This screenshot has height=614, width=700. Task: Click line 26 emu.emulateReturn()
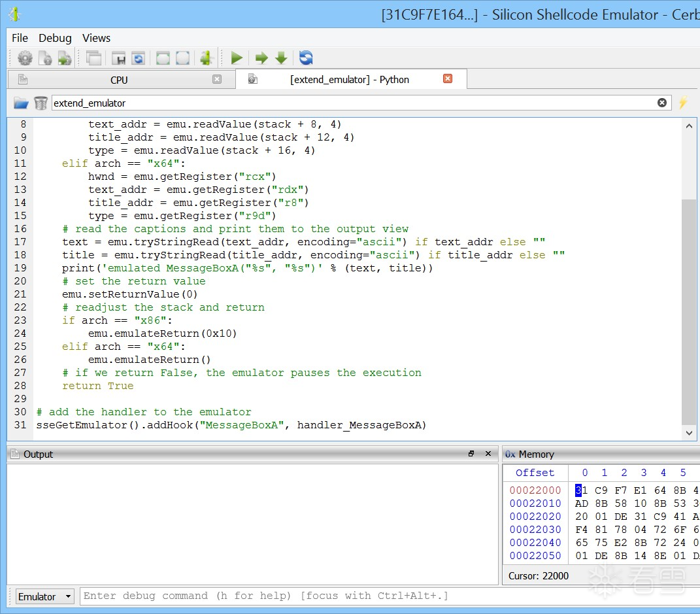[x=150, y=360]
